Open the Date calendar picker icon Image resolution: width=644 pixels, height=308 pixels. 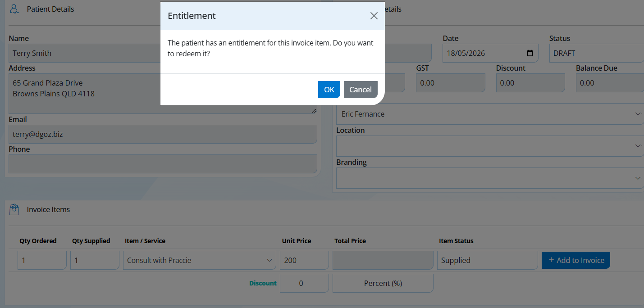tap(530, 53)
